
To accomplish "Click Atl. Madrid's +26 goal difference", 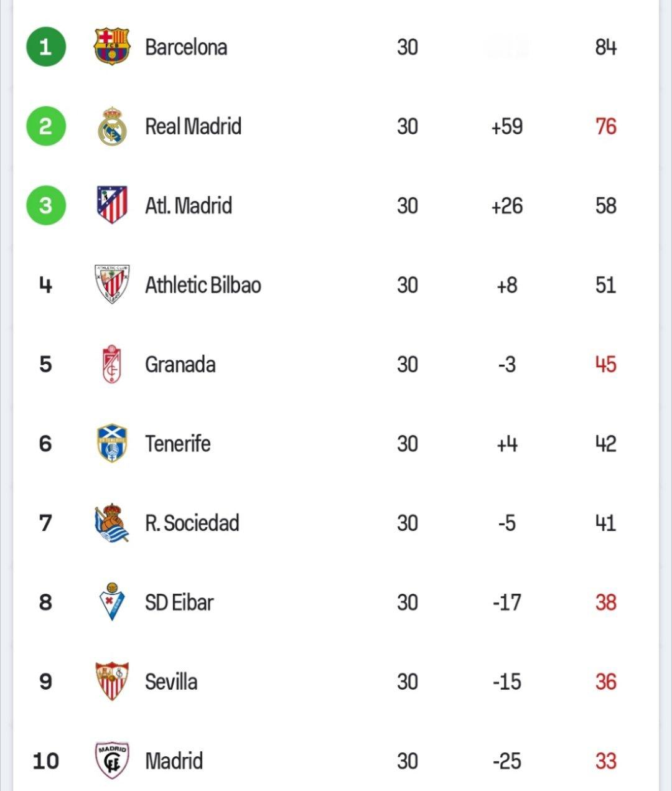I will point(507,206).
